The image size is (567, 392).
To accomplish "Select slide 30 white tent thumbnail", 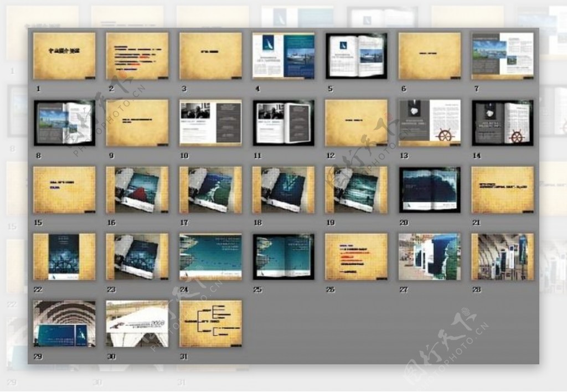I will (x=137, y=324).
